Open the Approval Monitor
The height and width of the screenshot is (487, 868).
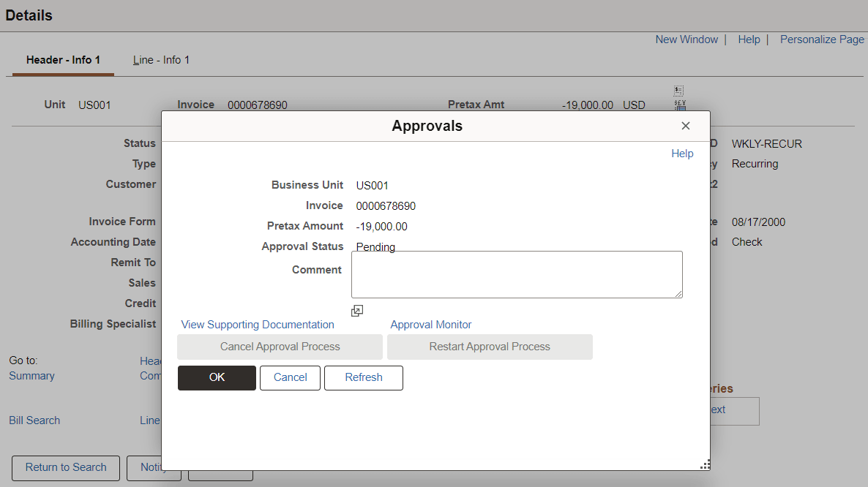click(430, 324)
